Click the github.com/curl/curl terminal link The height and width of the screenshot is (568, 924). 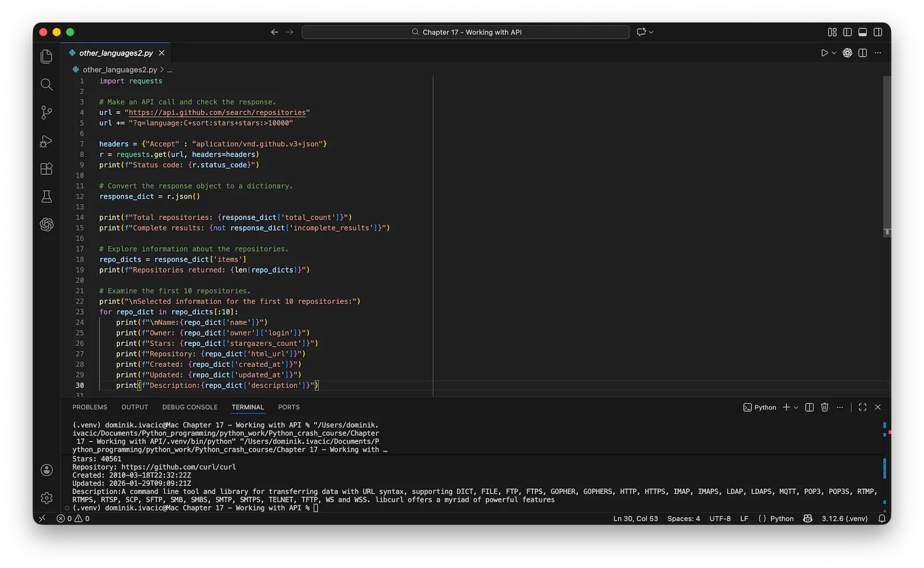point(178,467)
